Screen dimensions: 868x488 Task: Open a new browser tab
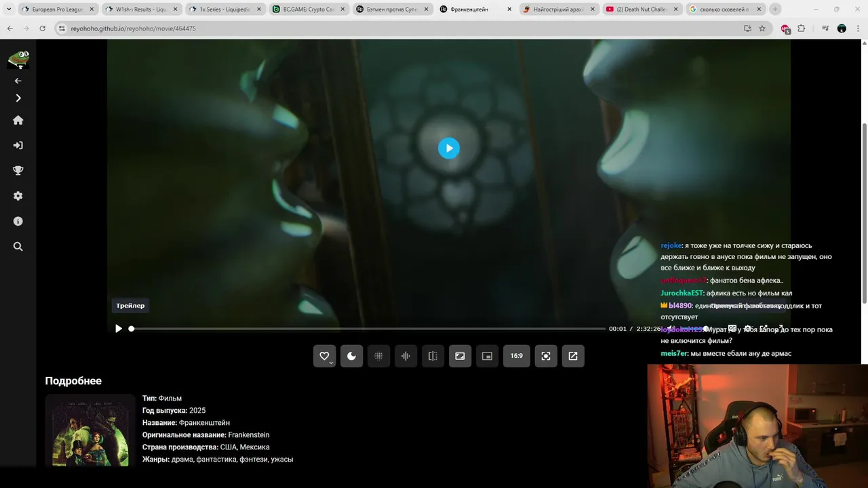(x=775, y=9)
